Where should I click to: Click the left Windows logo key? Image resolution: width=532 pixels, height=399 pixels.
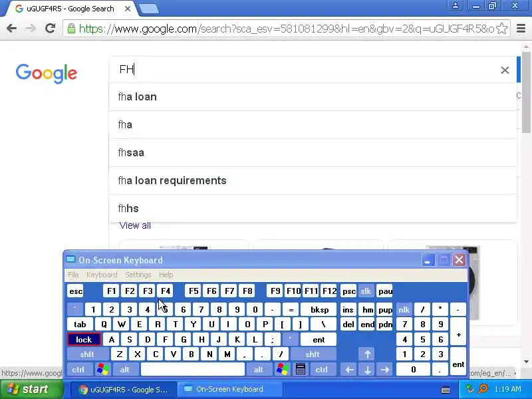tap(103, 369)
